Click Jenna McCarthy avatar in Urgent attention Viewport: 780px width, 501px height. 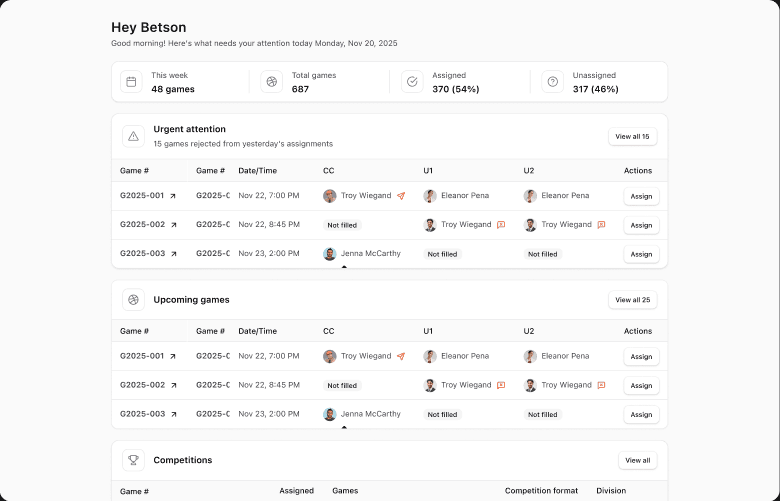tap(330, 254)
